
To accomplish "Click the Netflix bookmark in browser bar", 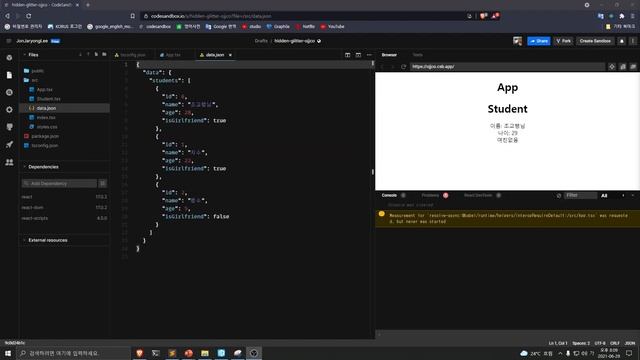I will coord(305,27).
